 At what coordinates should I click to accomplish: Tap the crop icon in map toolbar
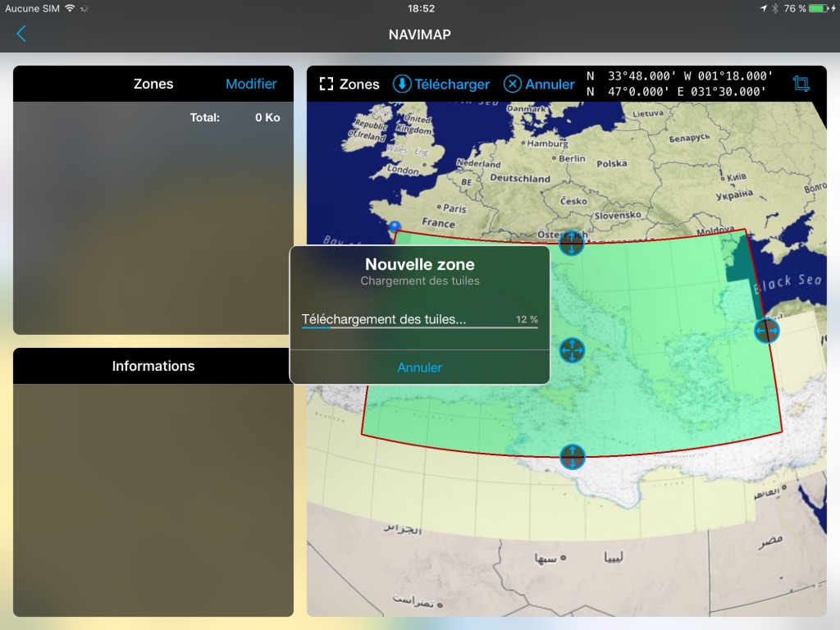tap(801, 84)
